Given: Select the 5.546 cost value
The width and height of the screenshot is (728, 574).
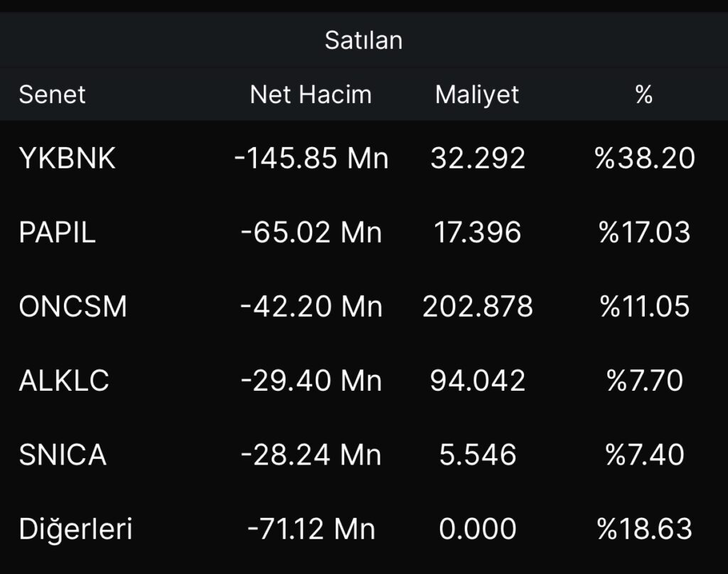Looking at the screenshot, I should [x=477, y=455].
